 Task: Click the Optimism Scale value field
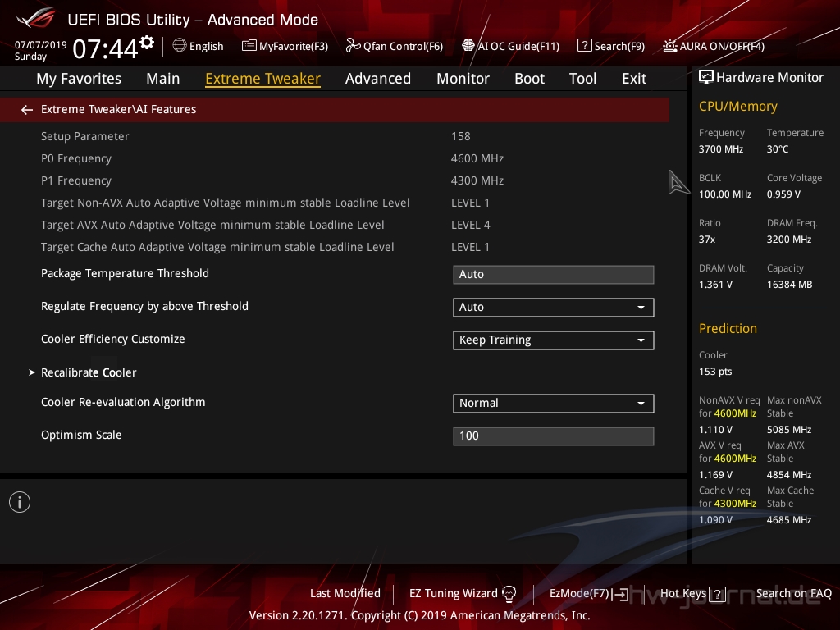click(x=554, y=436)
